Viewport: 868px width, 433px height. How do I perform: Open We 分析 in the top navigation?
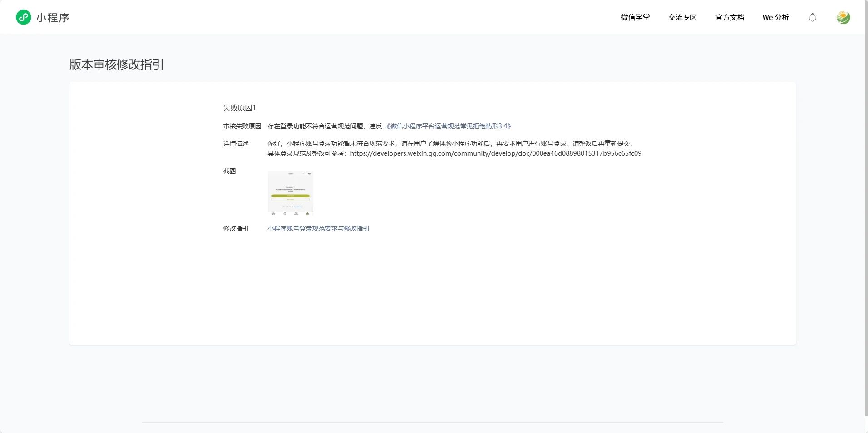coord(775,17)
